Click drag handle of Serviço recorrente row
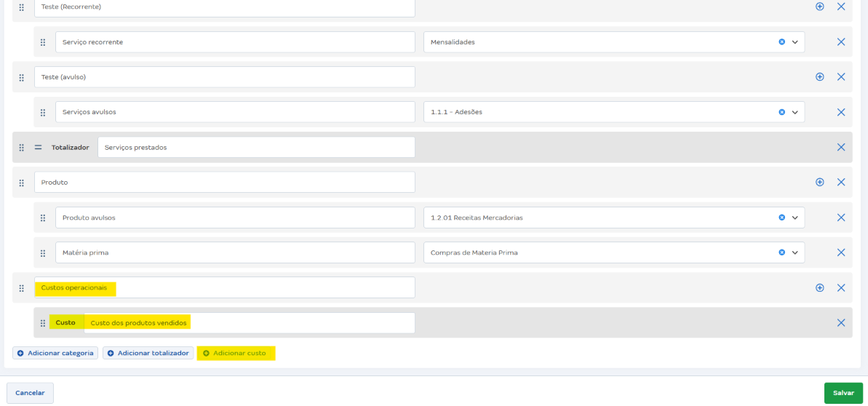 tap(43, 42)
